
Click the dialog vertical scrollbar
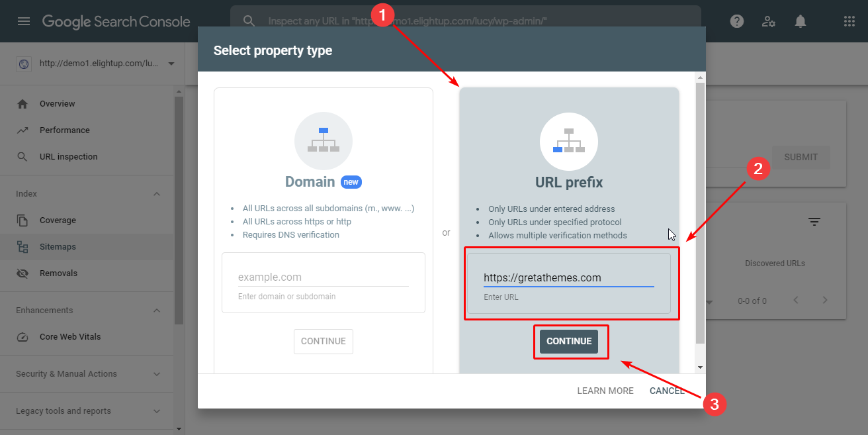(x=700, y=214)
